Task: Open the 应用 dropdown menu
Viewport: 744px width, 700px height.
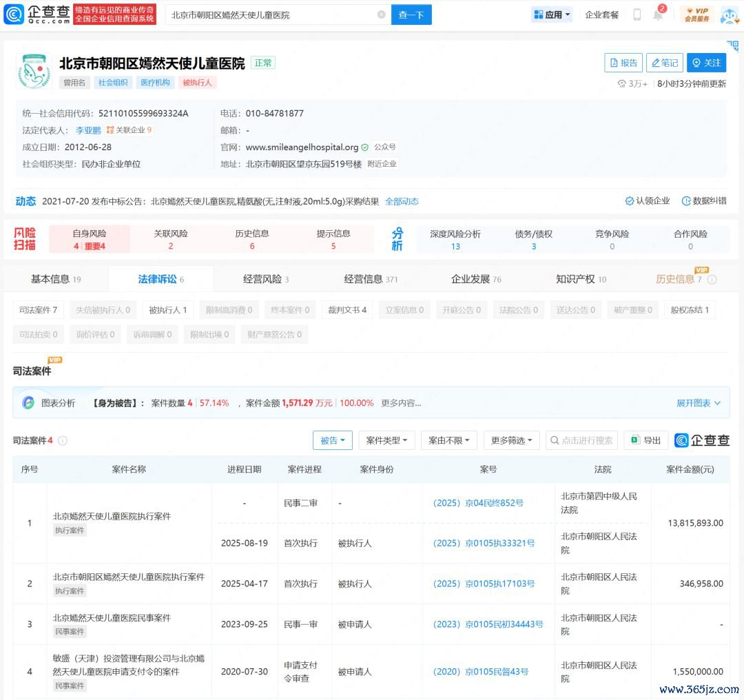Action: coord(551,14)
